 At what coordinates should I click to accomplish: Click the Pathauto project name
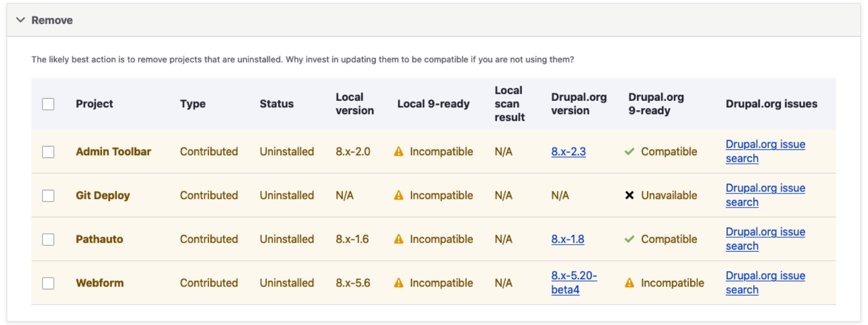pyautogui.click(x=100, y=239)
